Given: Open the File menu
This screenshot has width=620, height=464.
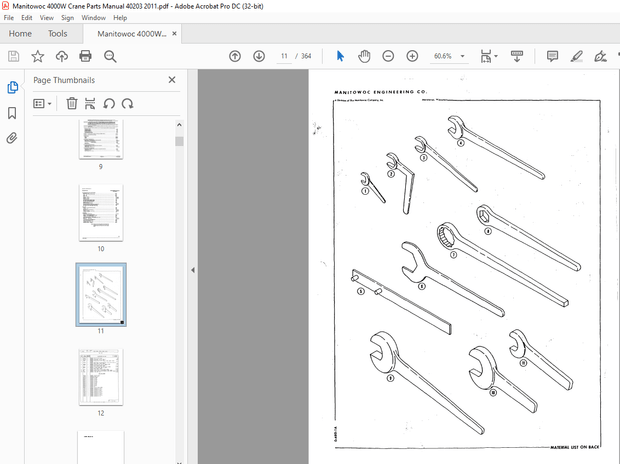Looking at the screenshot, I should [x=9, y=18].
